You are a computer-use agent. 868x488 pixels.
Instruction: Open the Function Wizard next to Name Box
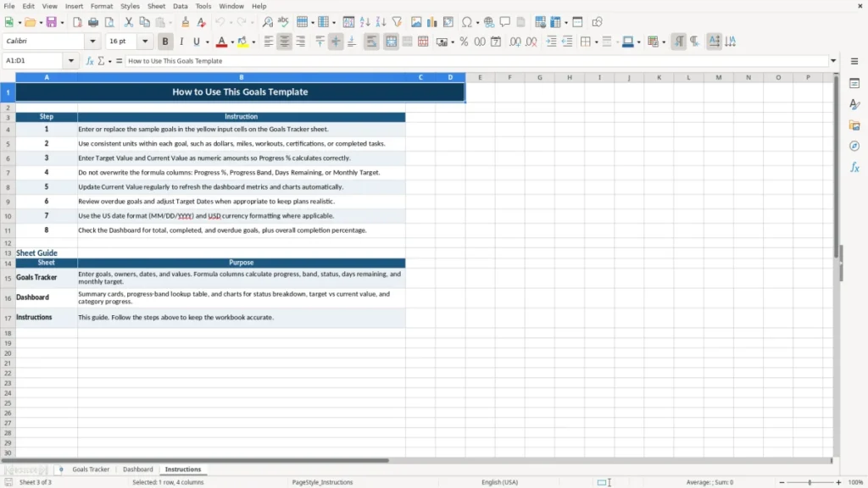point(90,61)
